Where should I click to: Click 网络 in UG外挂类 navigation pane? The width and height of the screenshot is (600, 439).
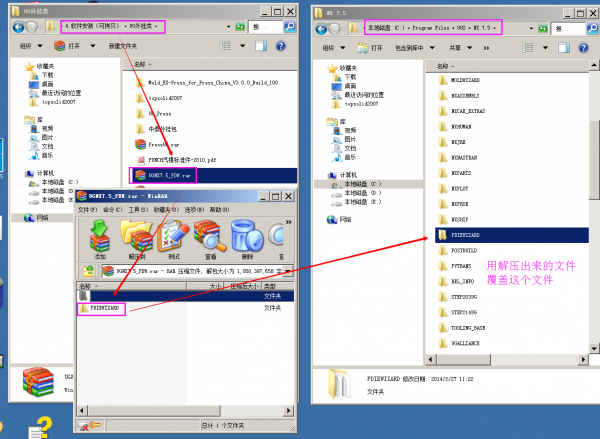42,218
